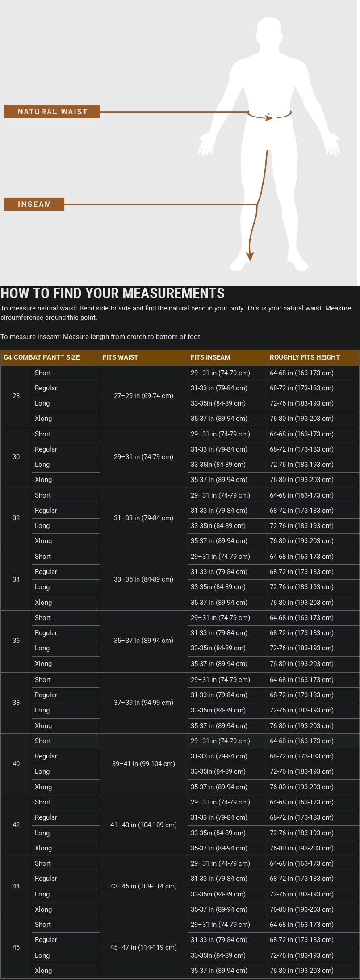
Task: Click the 39–41 in (99-104 cm) waist cell
Action: (143, 764)
